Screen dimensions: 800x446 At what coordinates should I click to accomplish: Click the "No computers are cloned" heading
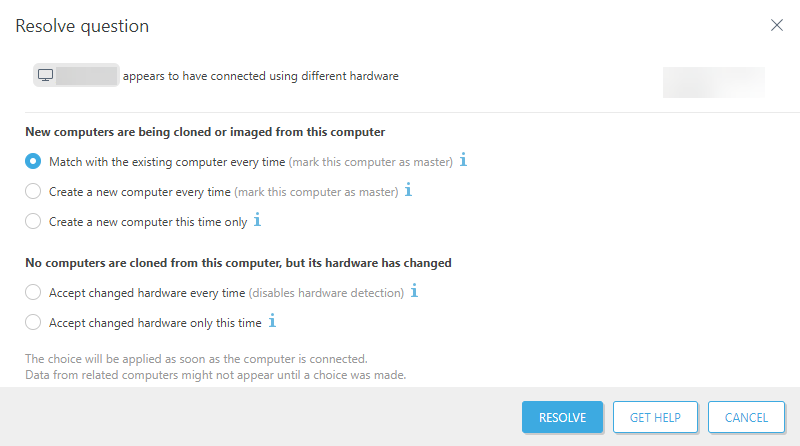point(238,263)
